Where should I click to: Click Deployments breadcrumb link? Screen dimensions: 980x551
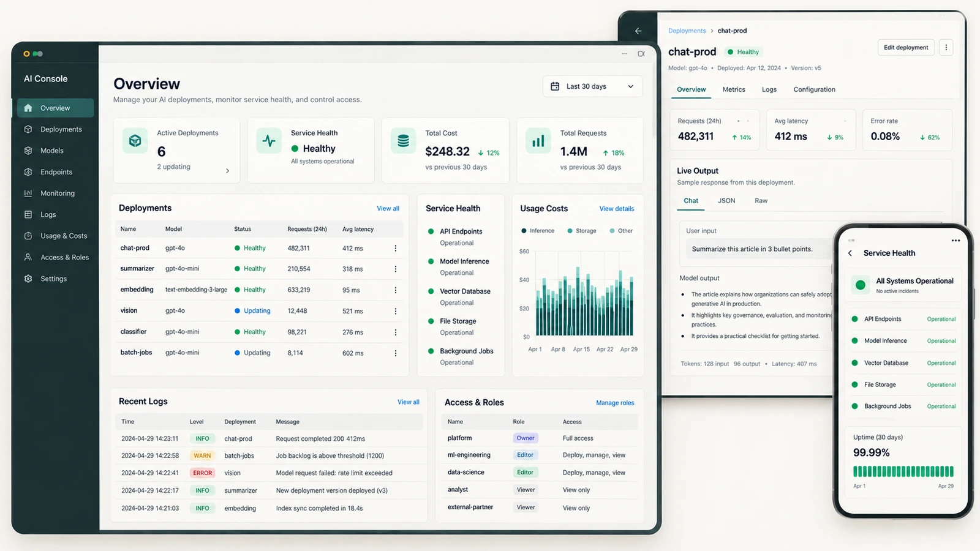click(687, 31)
